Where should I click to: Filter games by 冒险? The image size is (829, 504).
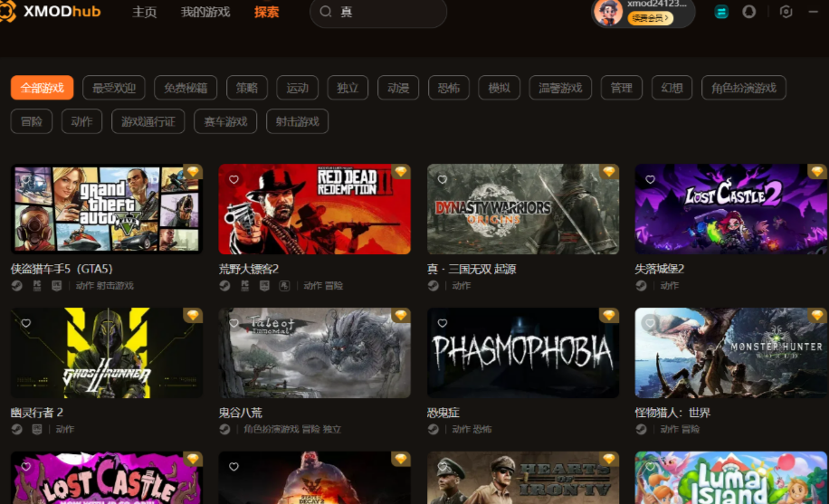click(31, 121)
